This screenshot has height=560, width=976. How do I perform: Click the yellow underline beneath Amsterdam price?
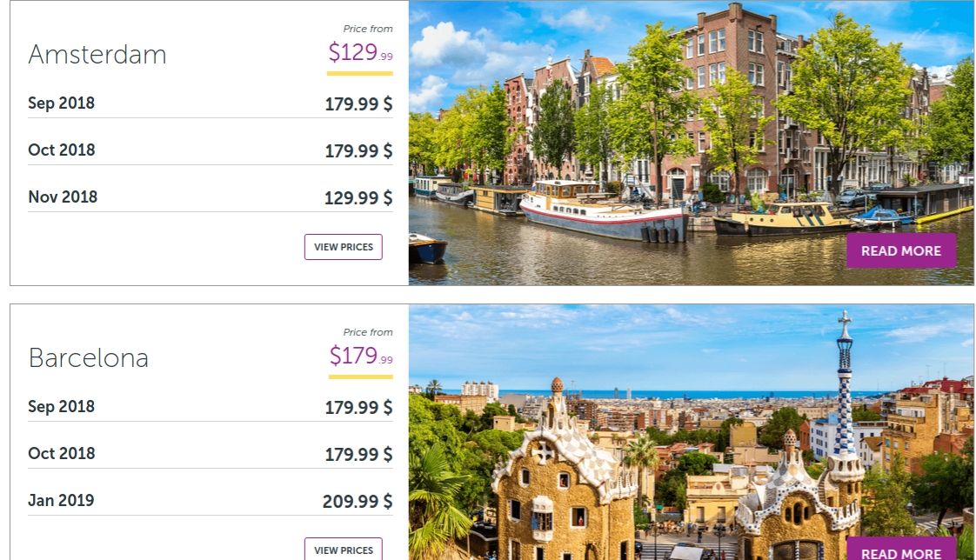pos(360,73)
